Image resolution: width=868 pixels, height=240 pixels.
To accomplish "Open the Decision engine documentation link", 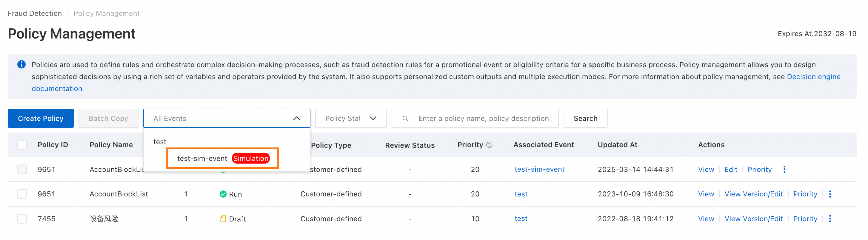I will click(x=813, y=77).
